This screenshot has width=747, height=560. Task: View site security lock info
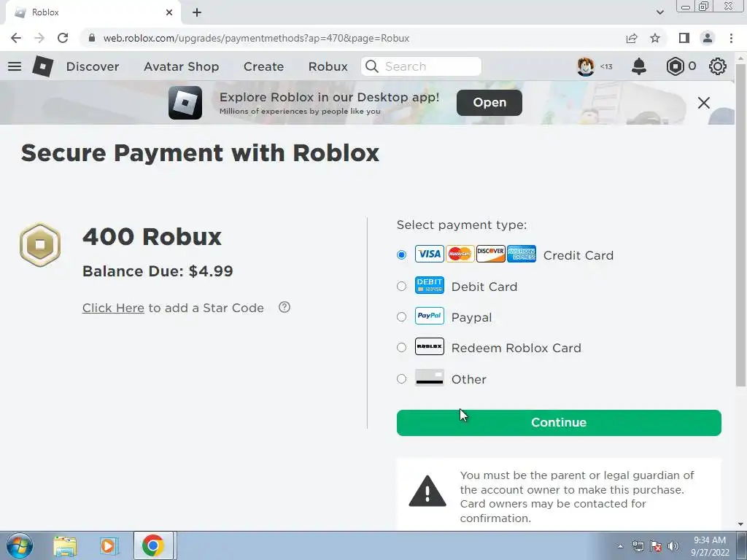pyautogui.click(x=92, y=38)
